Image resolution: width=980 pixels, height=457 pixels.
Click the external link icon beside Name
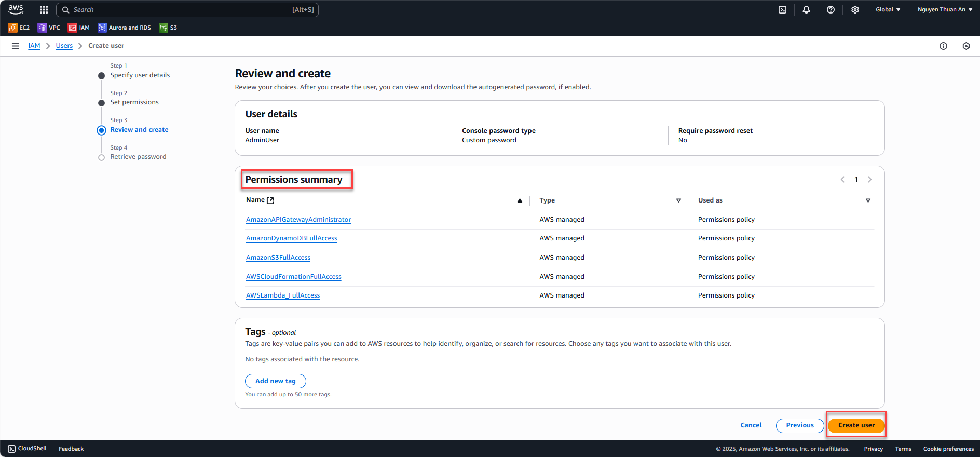pyautogui.click(x=270, y=200)
